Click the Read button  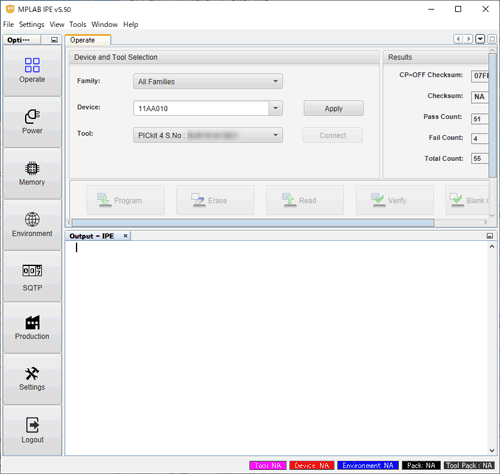pos(305,200)
